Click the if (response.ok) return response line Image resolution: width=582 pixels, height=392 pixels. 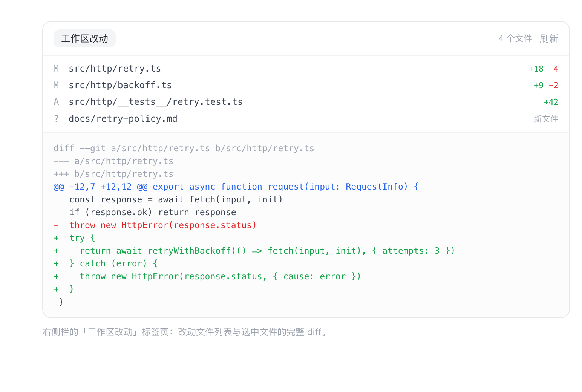click(x=153, y=212)
